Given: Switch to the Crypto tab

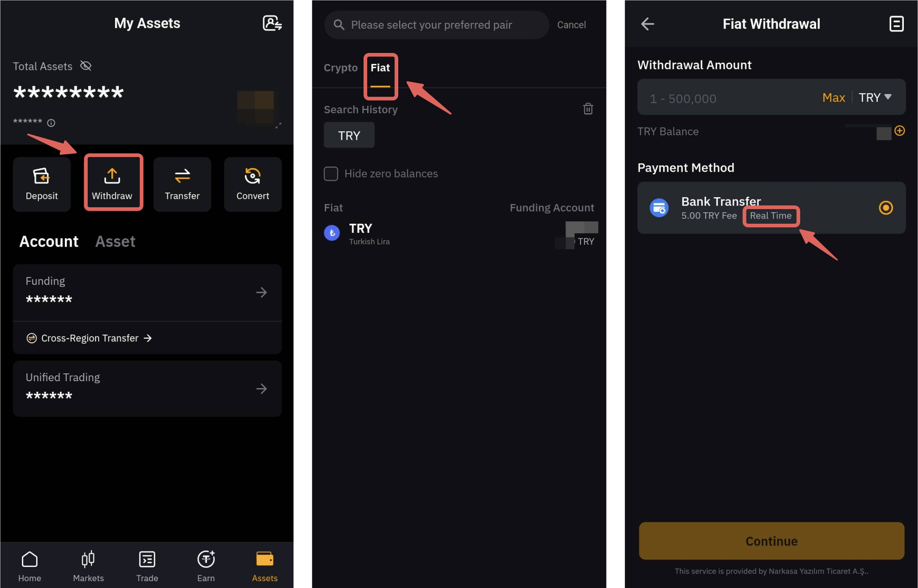Looking at the screenshot, I should [341, 68].
